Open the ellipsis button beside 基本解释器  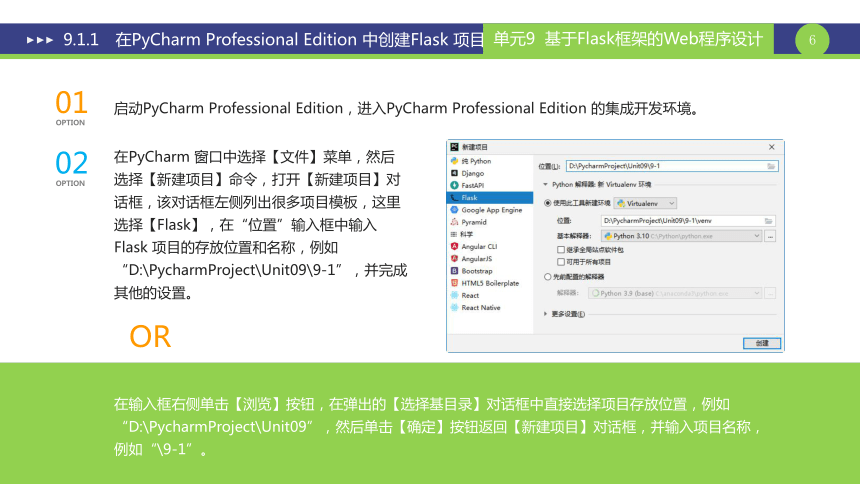[771, 236]
